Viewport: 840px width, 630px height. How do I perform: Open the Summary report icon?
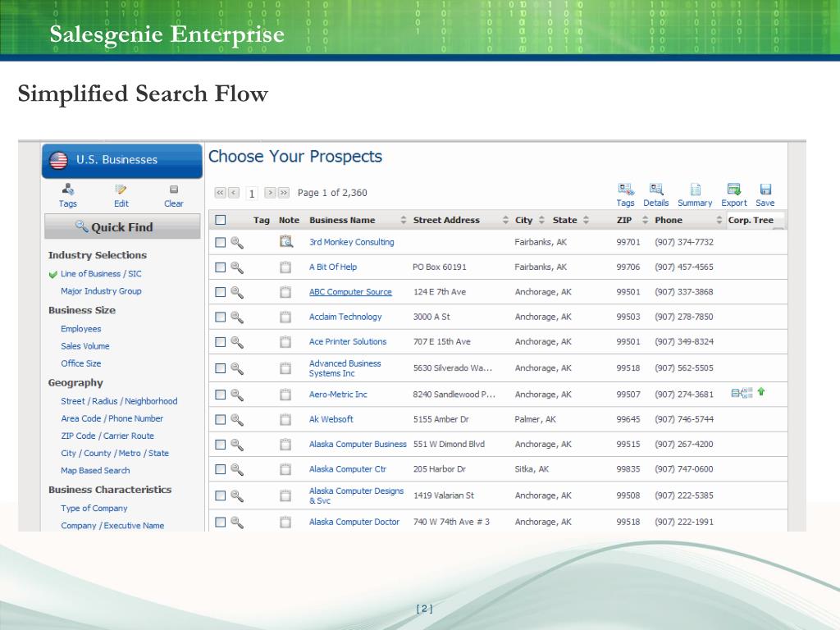coord(696,189)
